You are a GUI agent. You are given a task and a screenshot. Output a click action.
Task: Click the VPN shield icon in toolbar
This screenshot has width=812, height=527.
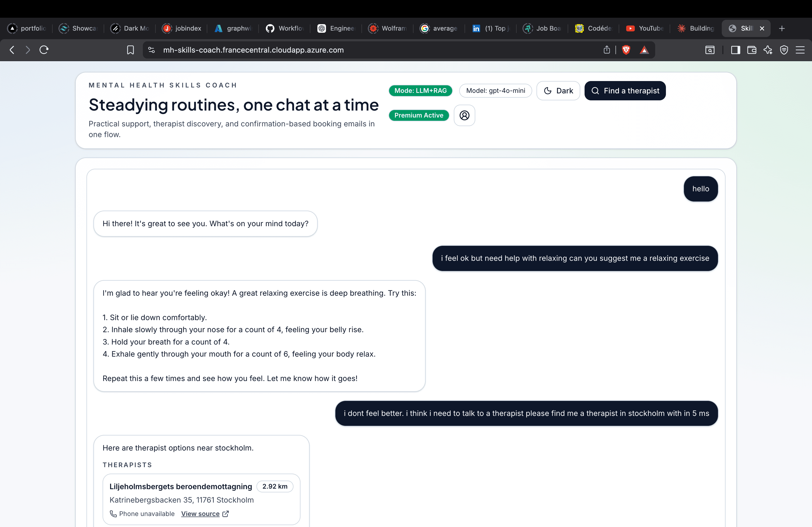784,50
